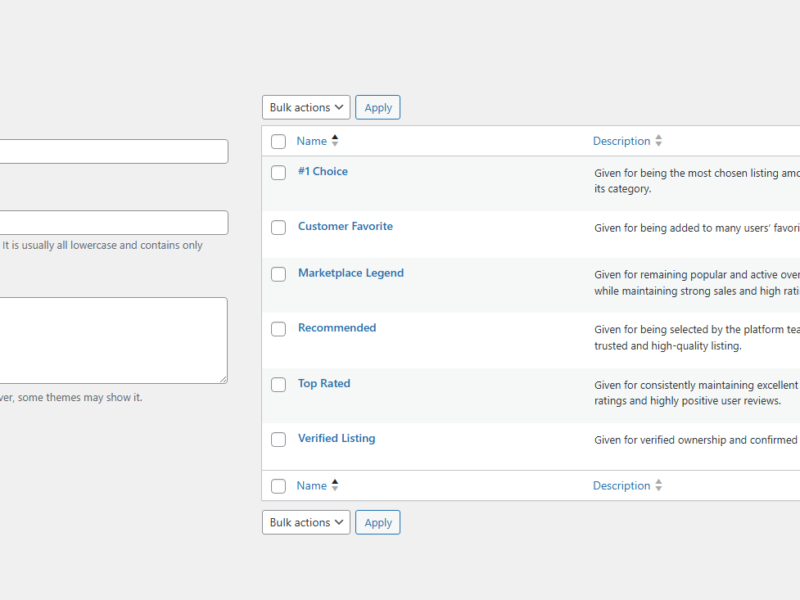The image size is (800, 600).
Task: Enable the Recommended row checkbox
Action: tap(279, 329)
